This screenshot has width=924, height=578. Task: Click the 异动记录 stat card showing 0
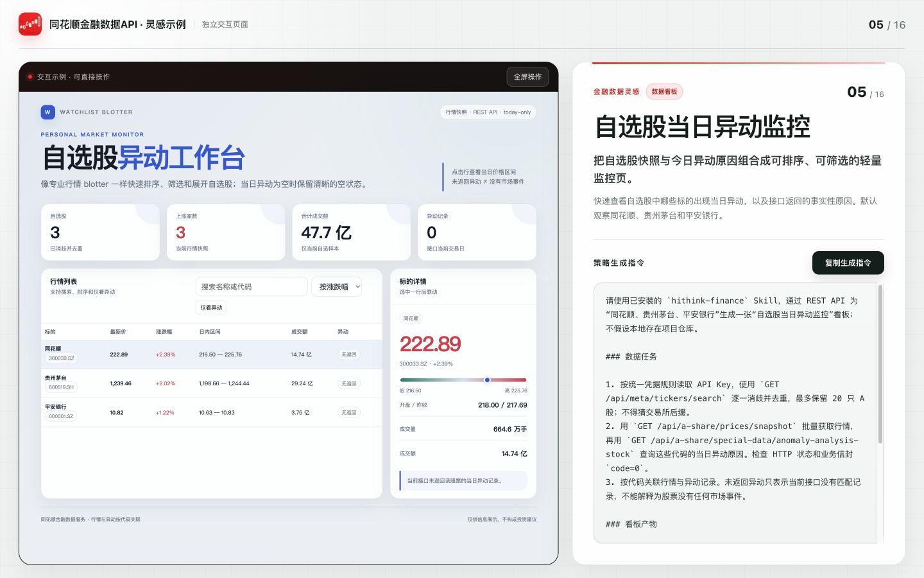point(477,232)
